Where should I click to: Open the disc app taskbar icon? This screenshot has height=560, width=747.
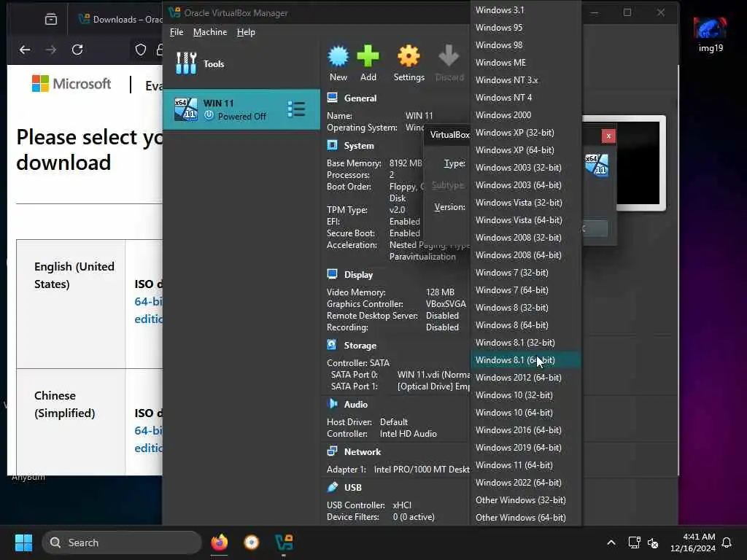[x=251, y=542]
